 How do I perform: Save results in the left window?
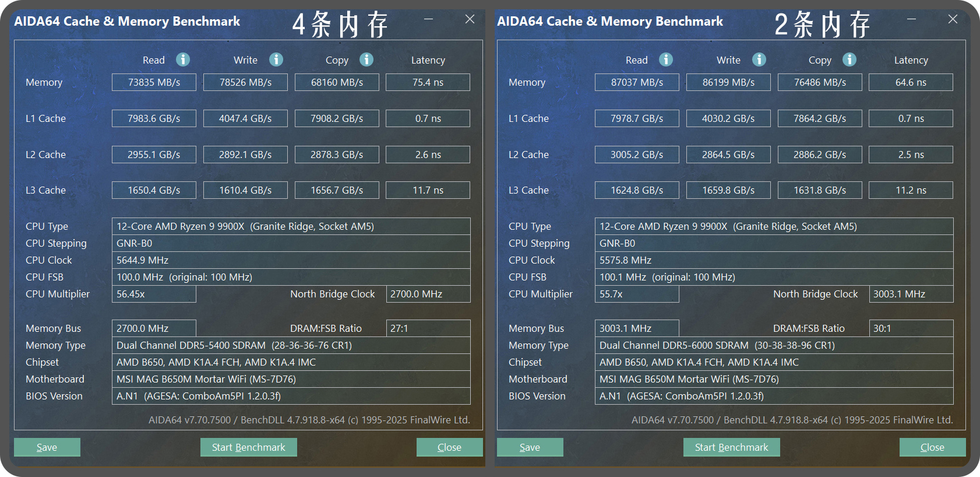point(47,447)
